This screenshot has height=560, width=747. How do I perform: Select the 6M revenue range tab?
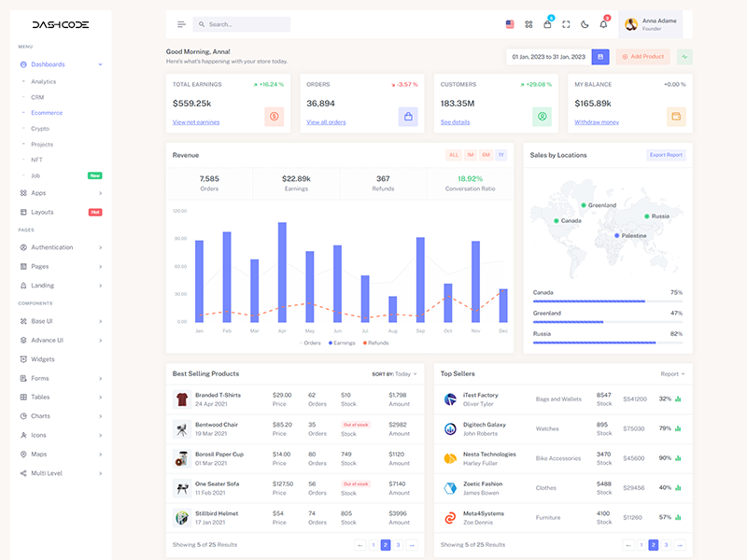[486, 155]
